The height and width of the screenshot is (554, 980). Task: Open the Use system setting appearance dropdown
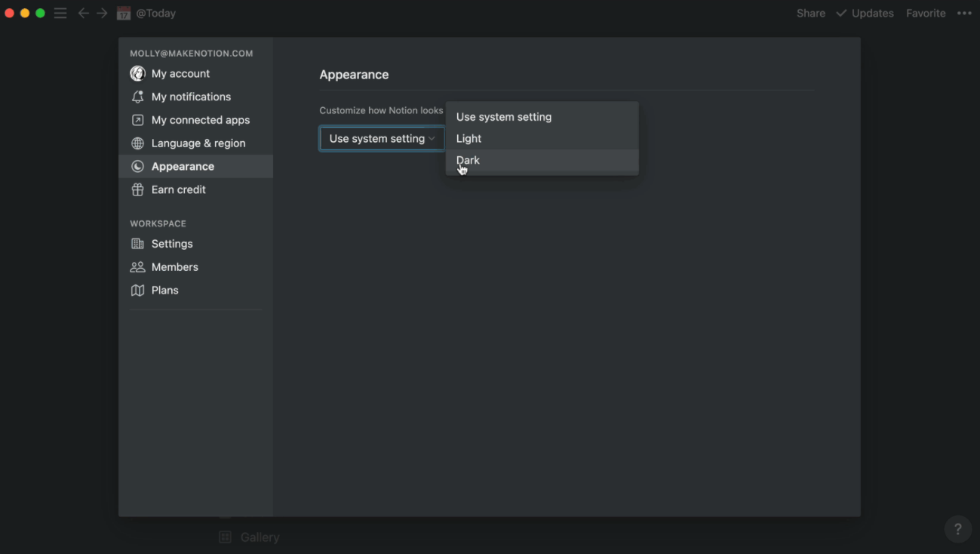(x=382, y=139)
